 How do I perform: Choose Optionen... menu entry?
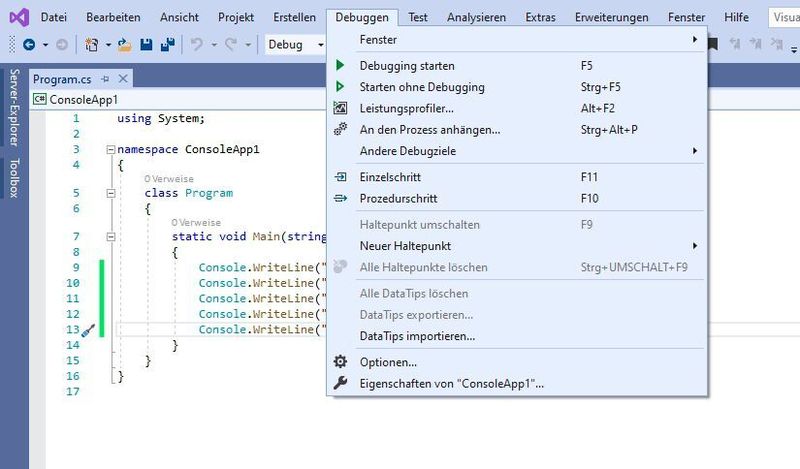point(517,362)
